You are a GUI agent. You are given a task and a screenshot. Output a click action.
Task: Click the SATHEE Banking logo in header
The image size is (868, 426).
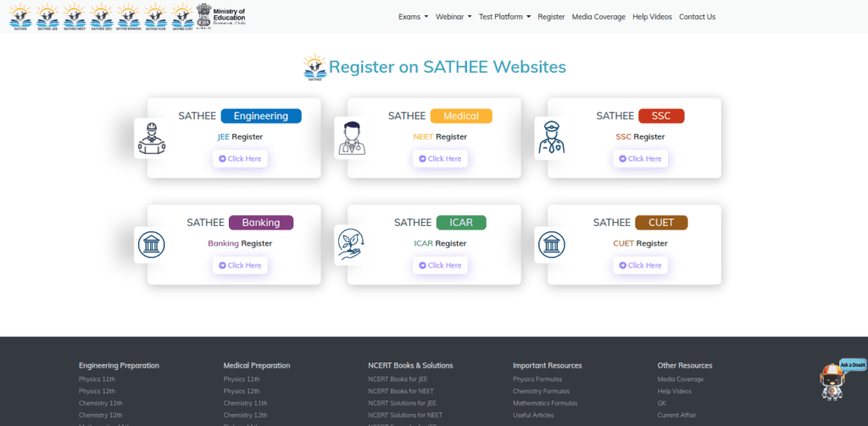pos(128,14)
